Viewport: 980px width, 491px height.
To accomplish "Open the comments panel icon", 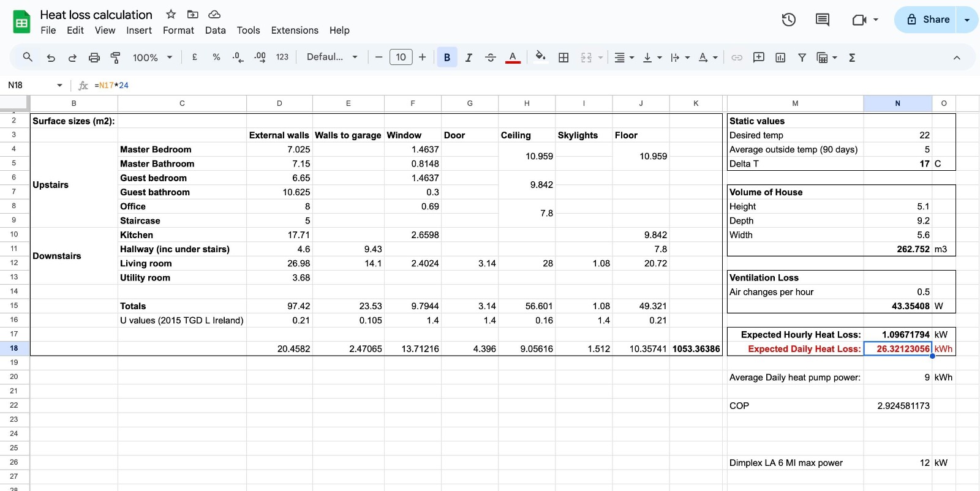I will pos(822,20).
